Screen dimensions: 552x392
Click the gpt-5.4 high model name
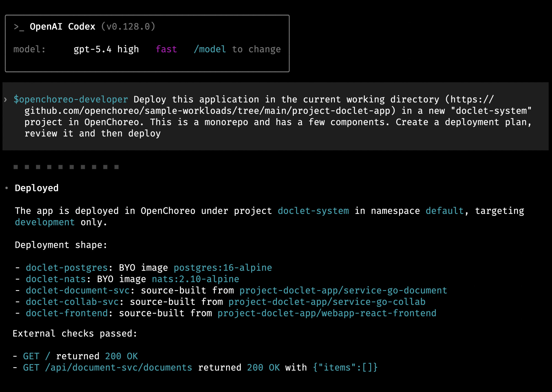(106, 49)
